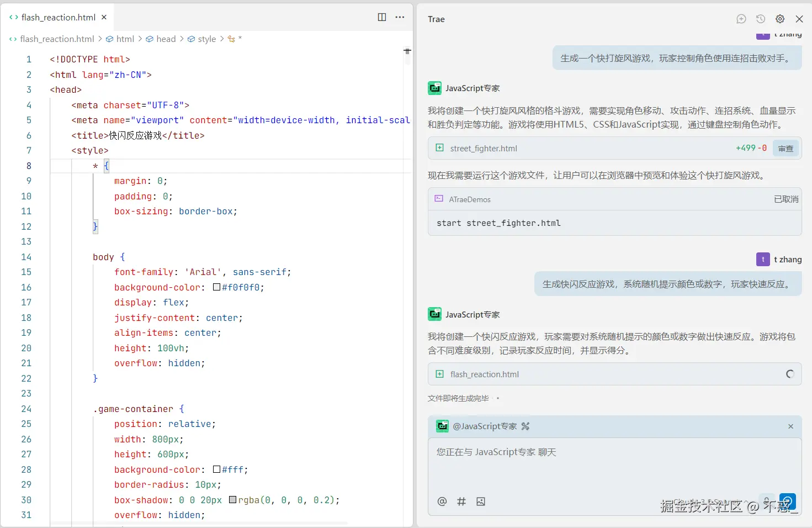Click the user message about 快打旋风游戏
The height and width of the screenshot is (528, 812).
677,58
